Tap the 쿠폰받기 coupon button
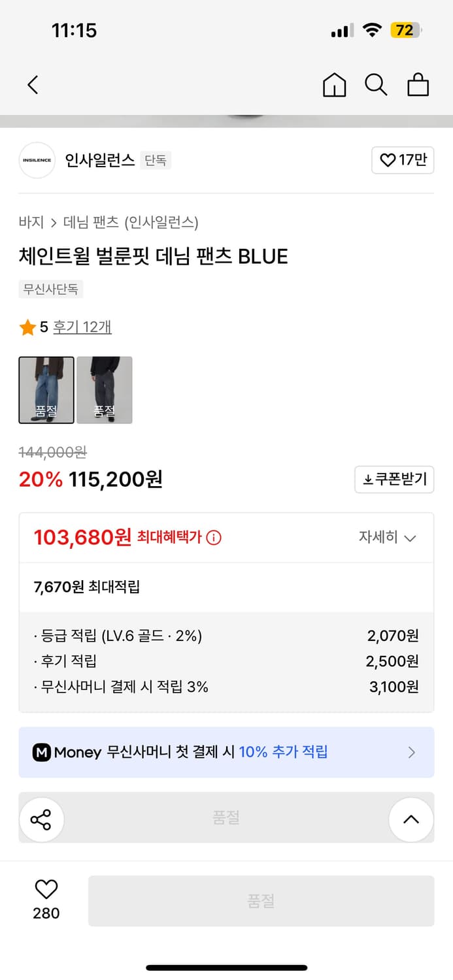The width and height of the screenshot is (453, 980). point(394,480)
